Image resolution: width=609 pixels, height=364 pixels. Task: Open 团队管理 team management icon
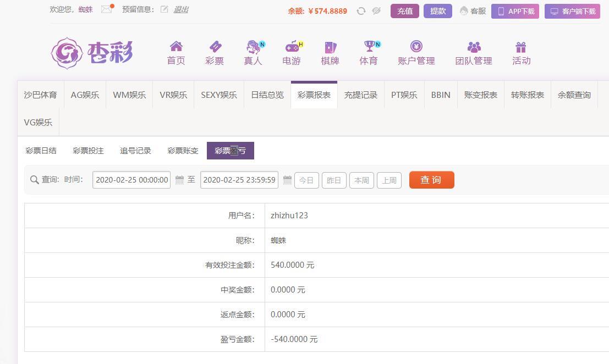474,47
